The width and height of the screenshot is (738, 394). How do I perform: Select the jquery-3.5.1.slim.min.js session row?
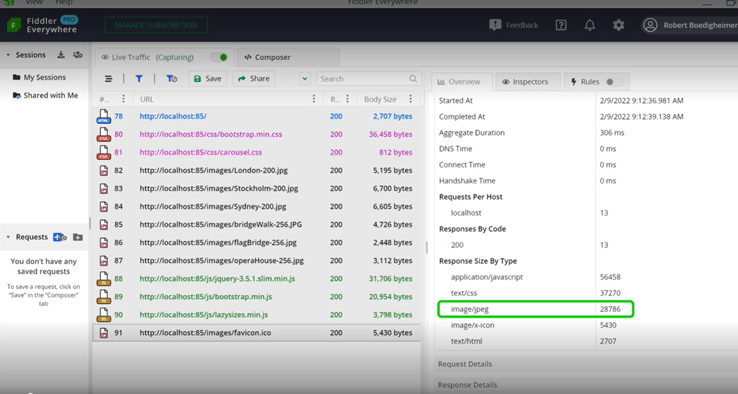pos(257,279)
